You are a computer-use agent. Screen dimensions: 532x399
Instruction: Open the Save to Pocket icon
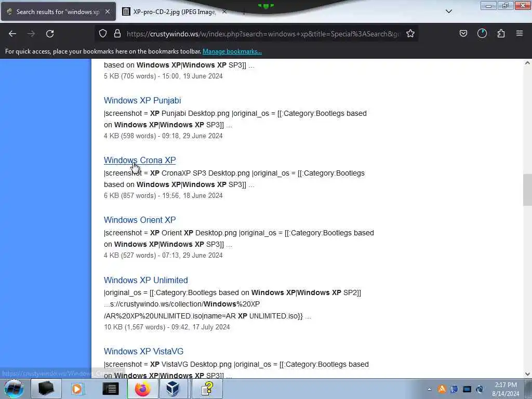[463, 33]
